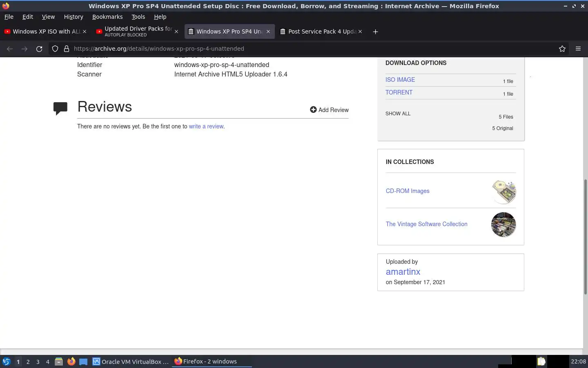Click the 5 Original count
The width and height of the screenshot is (588, 368).
click(x=503, y=128)
